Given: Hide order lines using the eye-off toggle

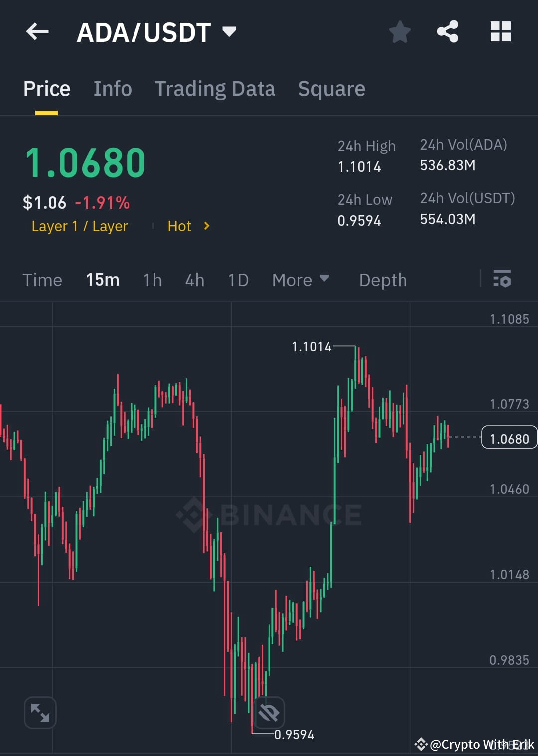Looking at the screenshot, I should (268, 713).
